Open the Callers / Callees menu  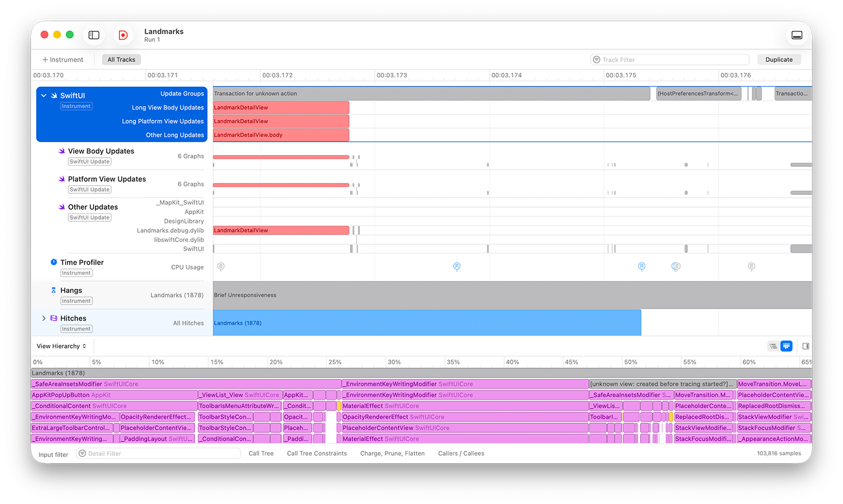(461, 454)
